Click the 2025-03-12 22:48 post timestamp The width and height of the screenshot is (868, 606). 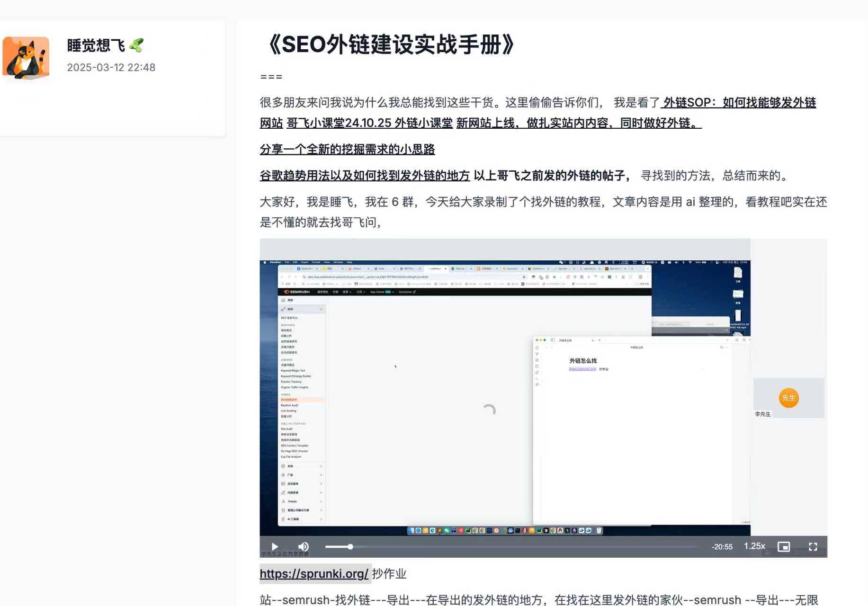[111, 67]
